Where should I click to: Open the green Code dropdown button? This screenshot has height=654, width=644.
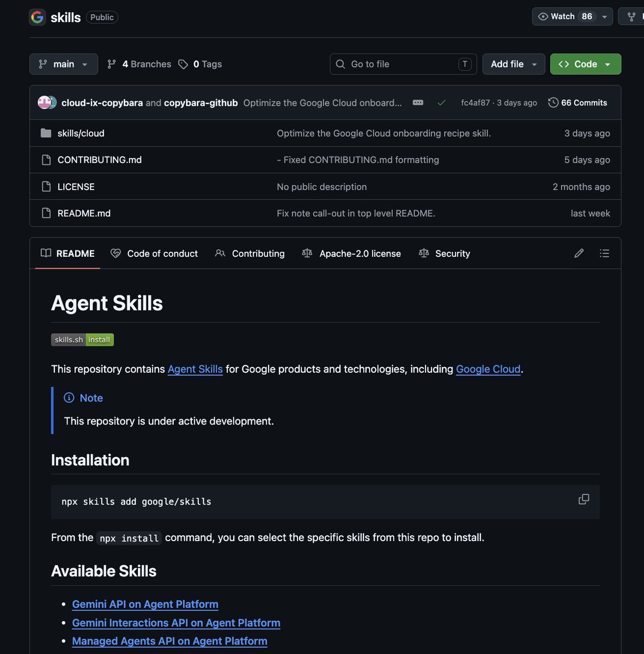pos(586,64)
